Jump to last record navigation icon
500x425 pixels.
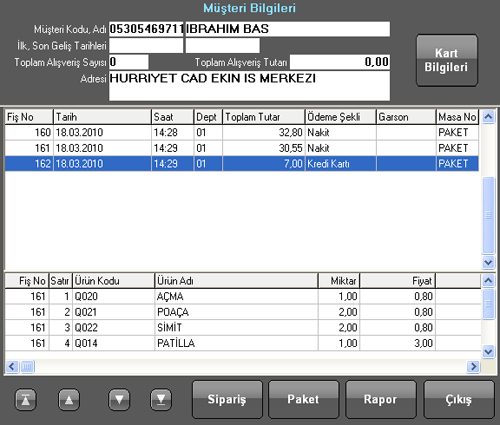point(161,399)
